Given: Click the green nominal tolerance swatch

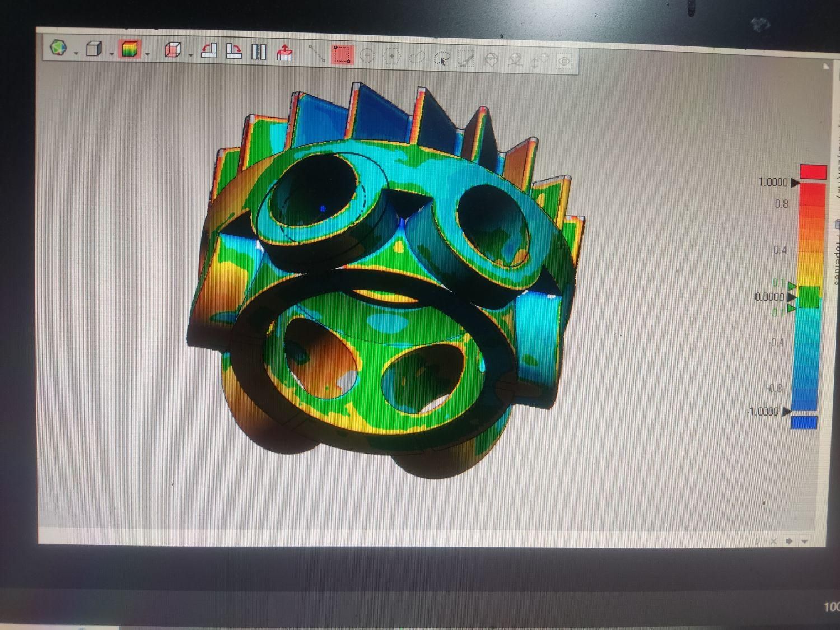Looking at the screenshot, I should coord(809,297).
